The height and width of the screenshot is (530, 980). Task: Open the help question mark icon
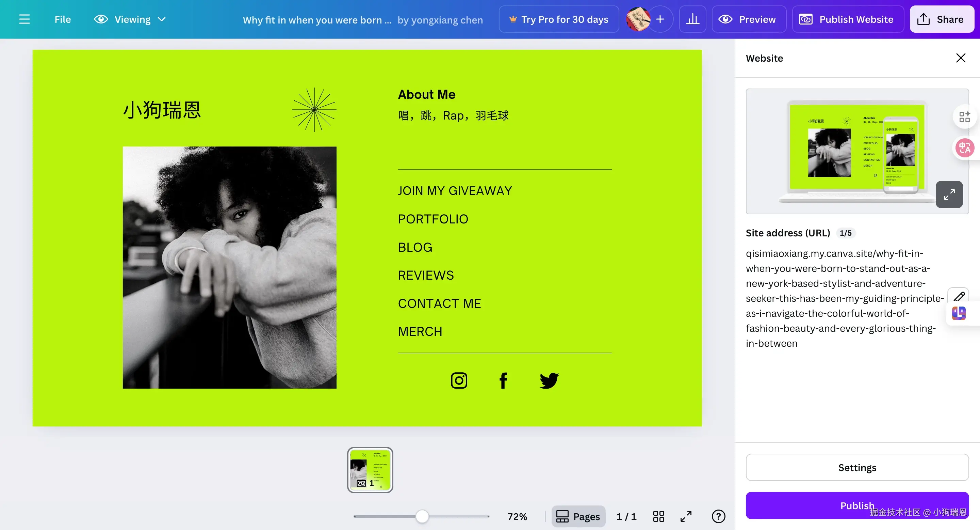coord(718,516)
